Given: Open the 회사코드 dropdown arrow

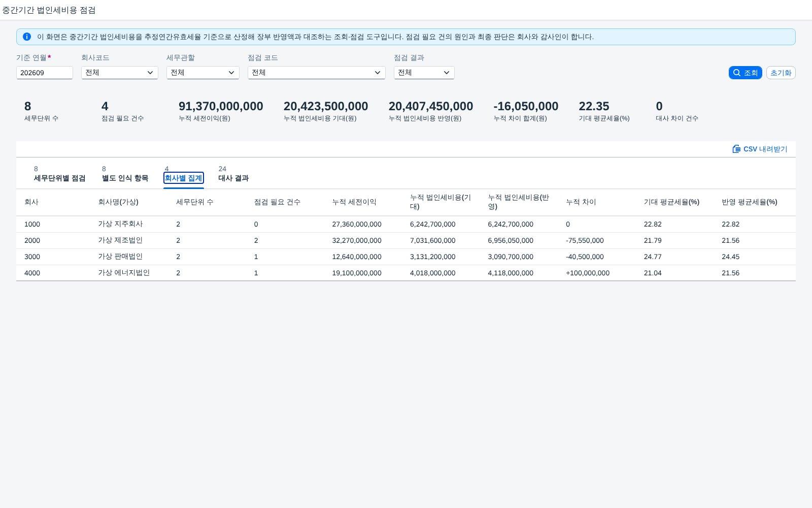Looking at the screenshot, I should (150, 73).
